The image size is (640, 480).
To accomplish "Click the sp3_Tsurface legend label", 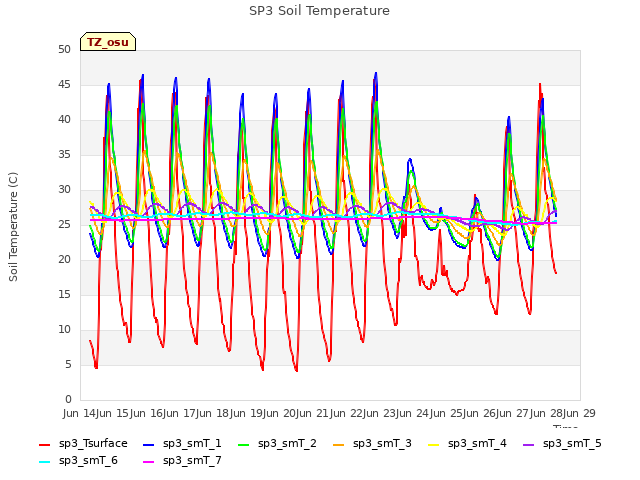I will [93, 443].
